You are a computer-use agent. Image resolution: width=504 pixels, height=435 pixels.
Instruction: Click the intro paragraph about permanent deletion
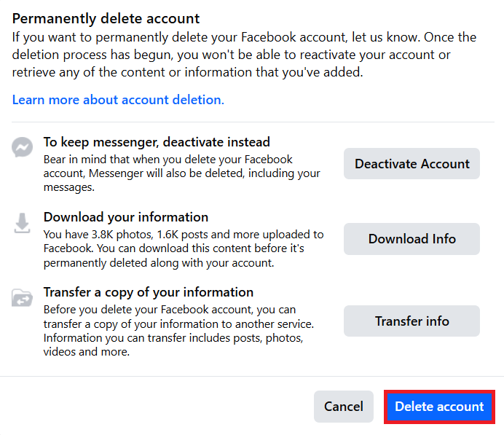(x=244, y=55)
